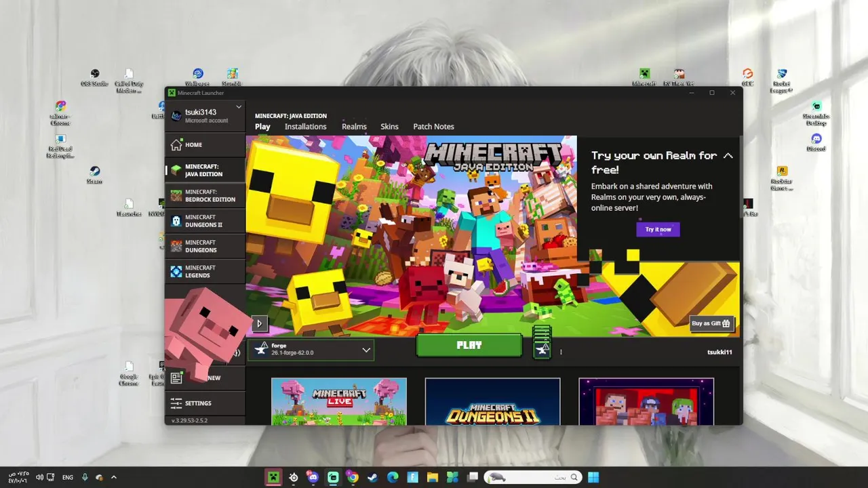This screenshot has width=868, height=488.
Task: Open the Windows Start menu
Action: tap(593, 477)
